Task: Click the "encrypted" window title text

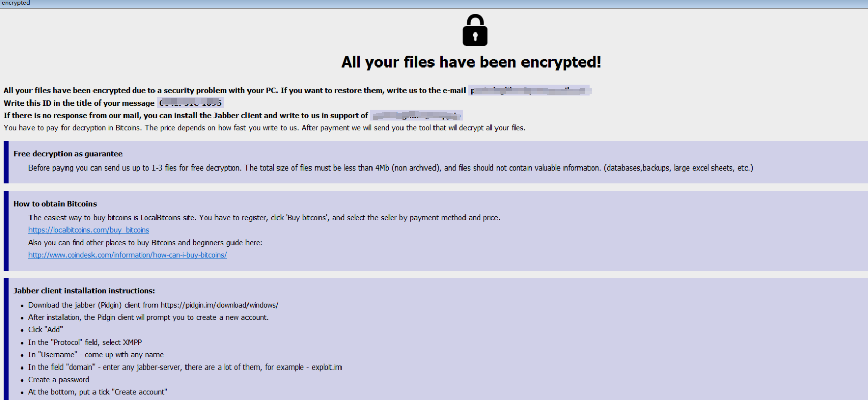Action: click(x=16, y=3)
